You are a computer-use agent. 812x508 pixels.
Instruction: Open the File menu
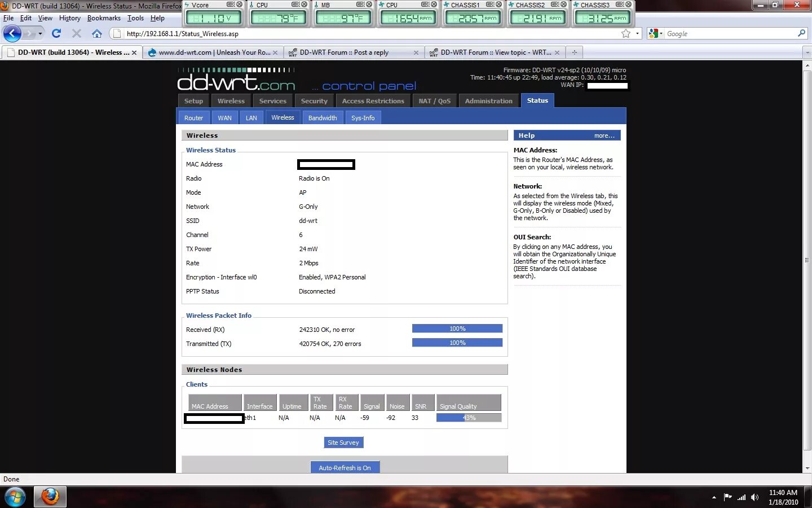point(8,18)
